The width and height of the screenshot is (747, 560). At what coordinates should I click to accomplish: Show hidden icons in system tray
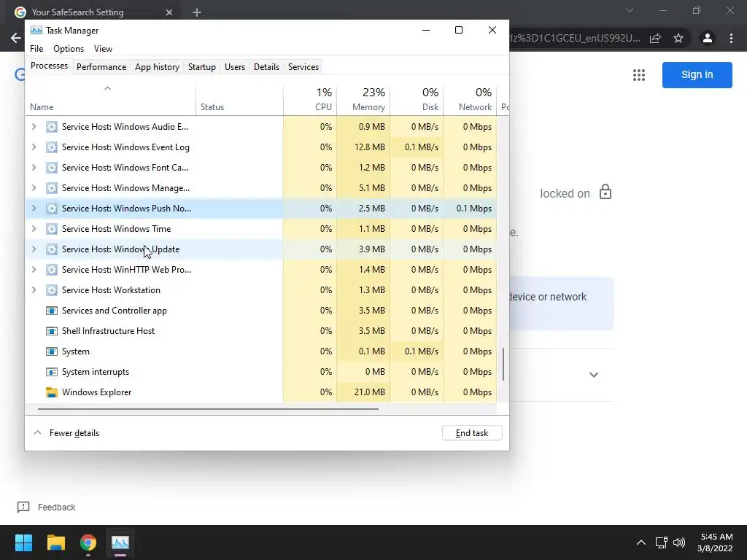pos(641,542)
